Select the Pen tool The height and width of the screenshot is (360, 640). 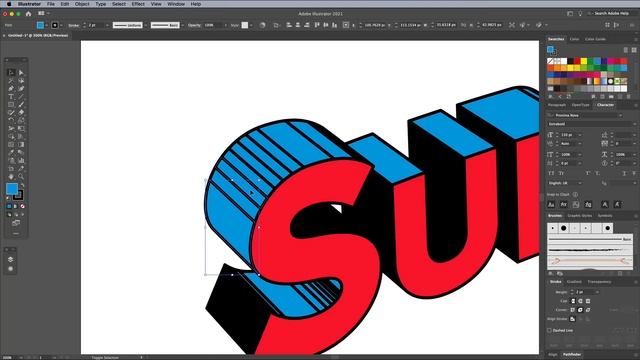(11, 89)
